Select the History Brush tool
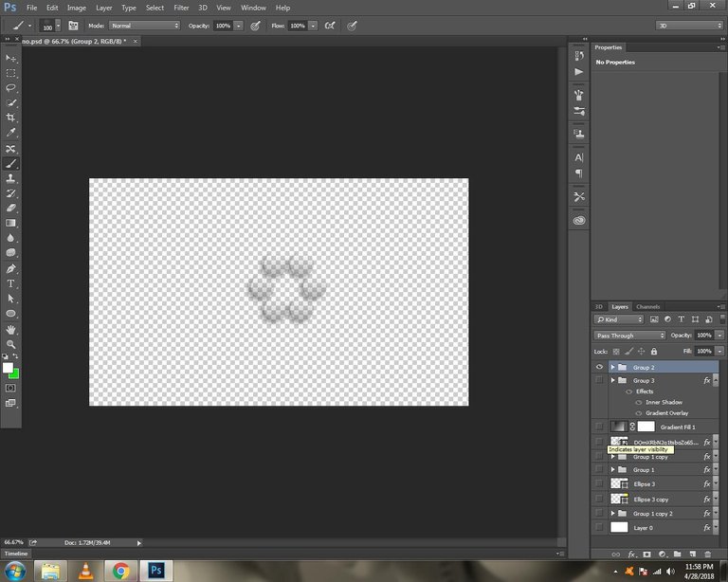This screenshot has width=728, height=582. (10, 193)
